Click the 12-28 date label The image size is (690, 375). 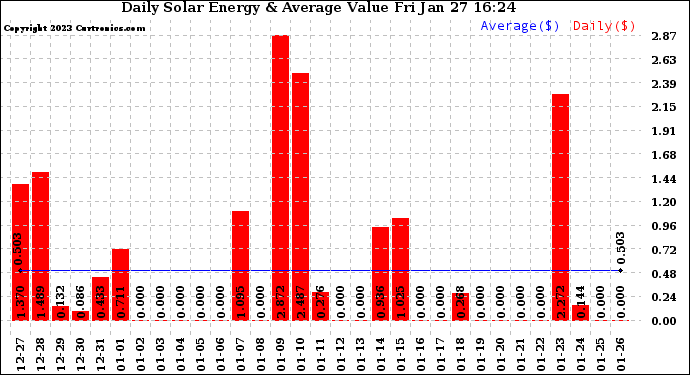pyautogui.click(x=40, y=355)
